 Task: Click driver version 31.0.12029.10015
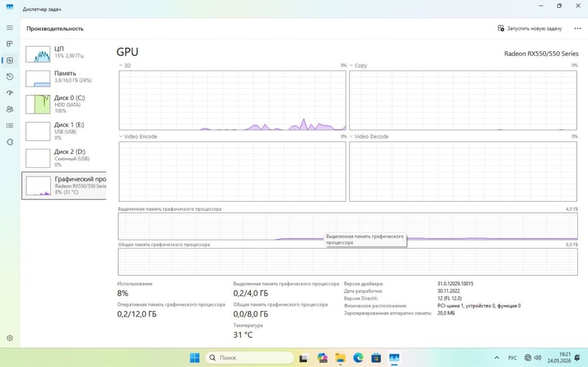(x=455, y=283)
